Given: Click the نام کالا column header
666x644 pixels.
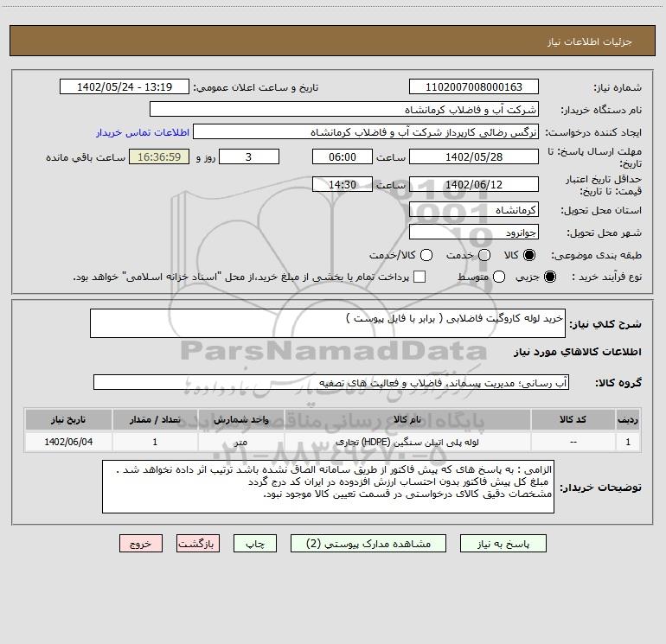Looking at the screenshot, I should [407, 419].
